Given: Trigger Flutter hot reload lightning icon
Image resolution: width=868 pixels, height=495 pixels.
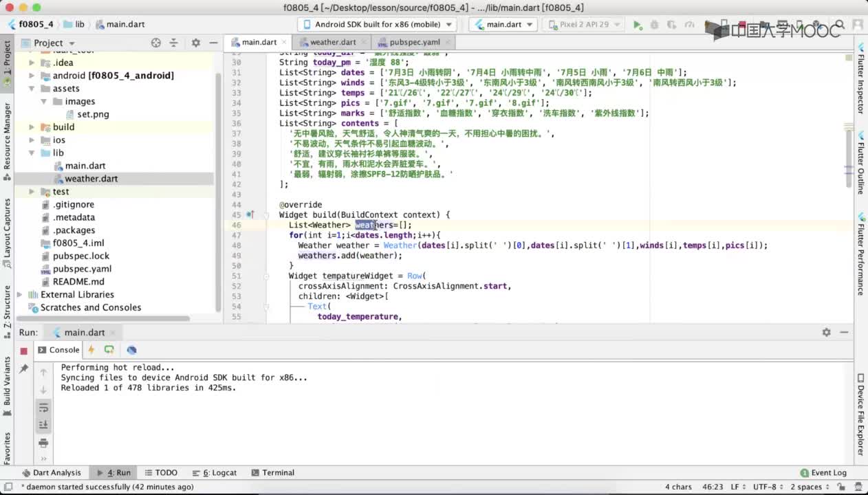Looking at the screenshot, I should pos(91,350).
